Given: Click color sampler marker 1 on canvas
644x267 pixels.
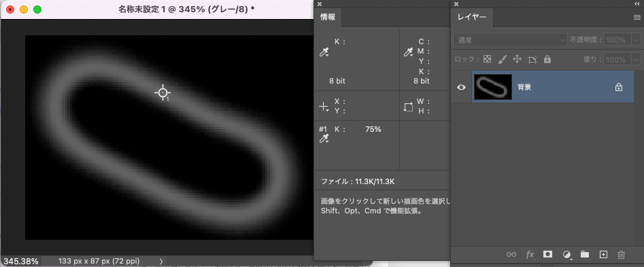Looking at the screenshot, I should coord(163,93).
